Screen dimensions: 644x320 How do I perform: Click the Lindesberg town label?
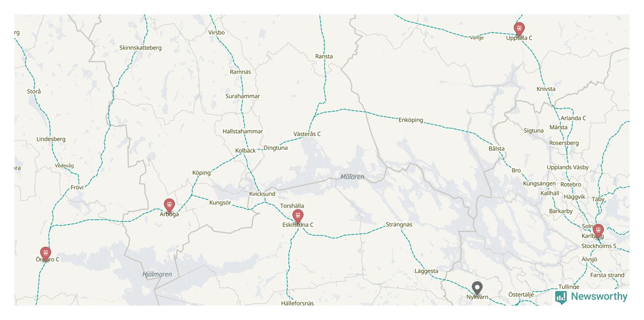[51, 139]
